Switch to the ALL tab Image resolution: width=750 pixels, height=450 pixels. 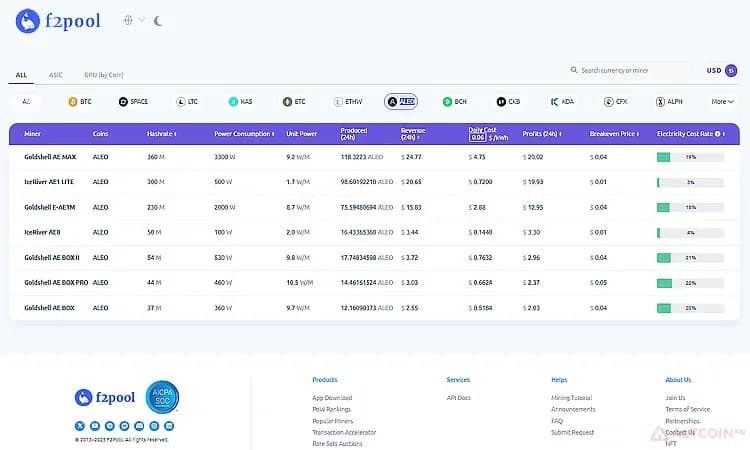21,75
